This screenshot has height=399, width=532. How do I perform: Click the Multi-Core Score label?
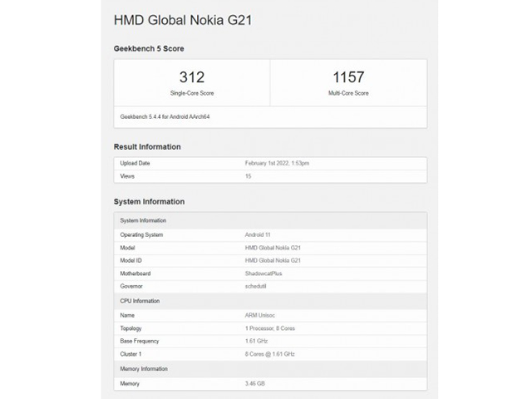[348, 93]
